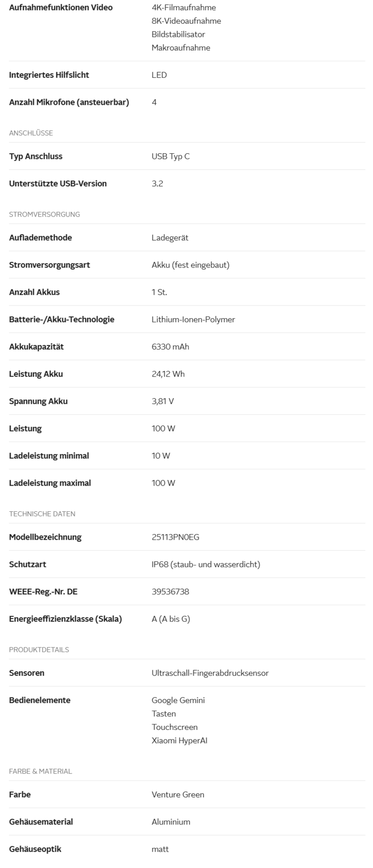Click WEEE registration number 39536738
This screenshot has width=373, height=868.
[x=170, y=592]
